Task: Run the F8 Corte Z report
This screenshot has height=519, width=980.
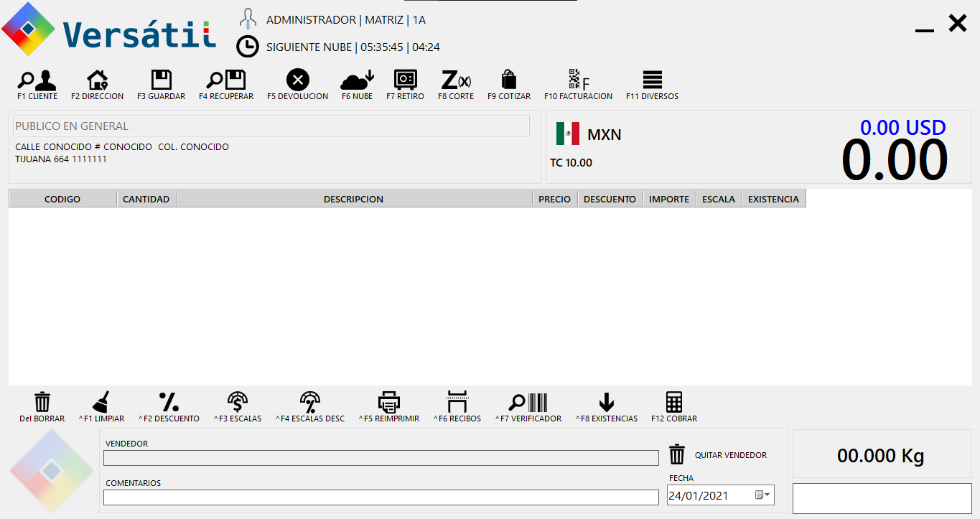Action: click(x=455, y=80)
